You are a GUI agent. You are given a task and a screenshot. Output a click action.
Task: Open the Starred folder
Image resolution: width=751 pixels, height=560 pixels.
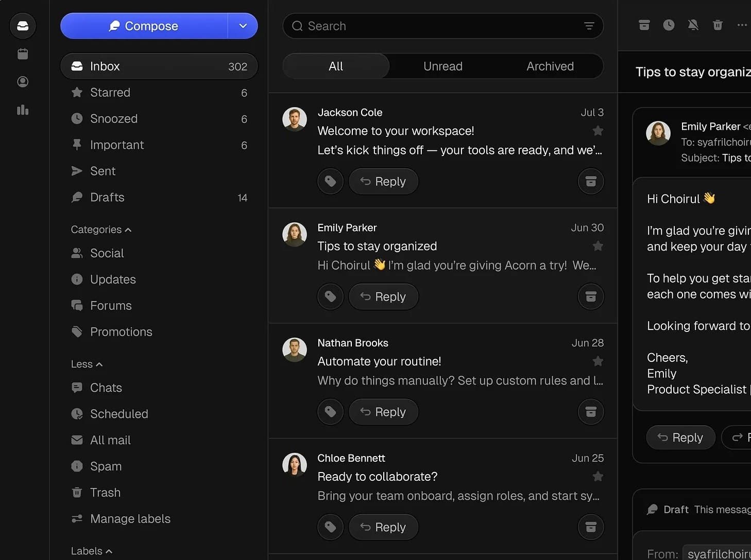click(159, 93)
